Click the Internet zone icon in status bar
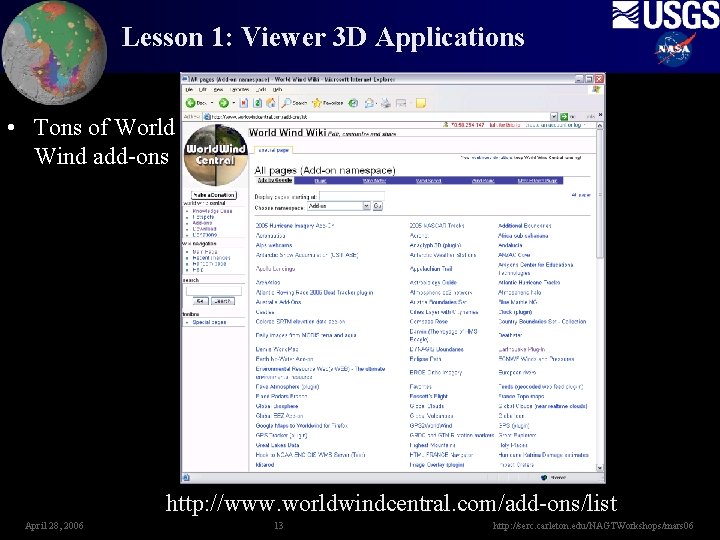 click(544, 478)
